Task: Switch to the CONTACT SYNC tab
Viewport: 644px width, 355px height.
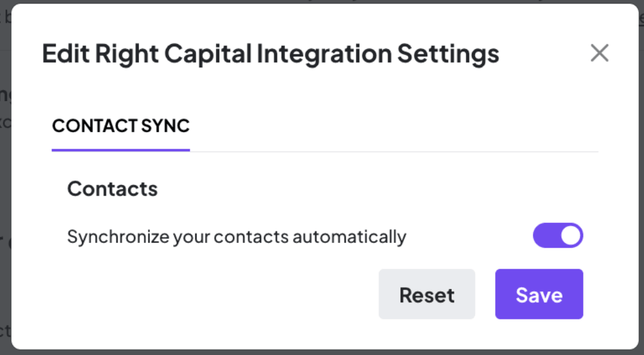Action: pyautogui.click(x=121, y=126)
